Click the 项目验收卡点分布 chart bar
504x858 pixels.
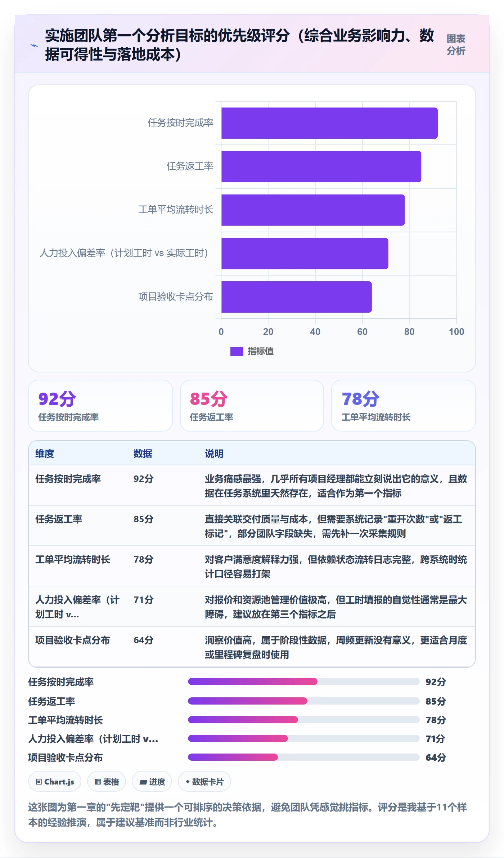pos(296,297)
